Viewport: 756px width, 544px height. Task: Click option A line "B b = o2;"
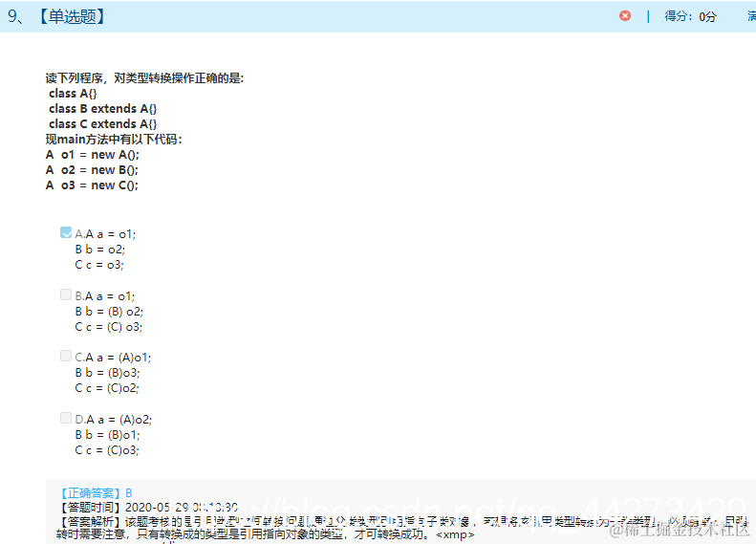coord(99,250)
